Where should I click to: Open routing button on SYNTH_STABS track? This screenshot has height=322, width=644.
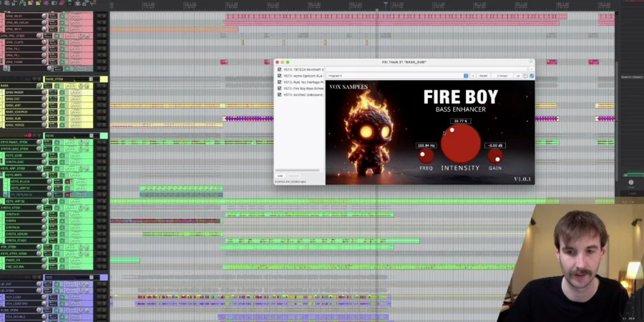(x=53, y=240)
